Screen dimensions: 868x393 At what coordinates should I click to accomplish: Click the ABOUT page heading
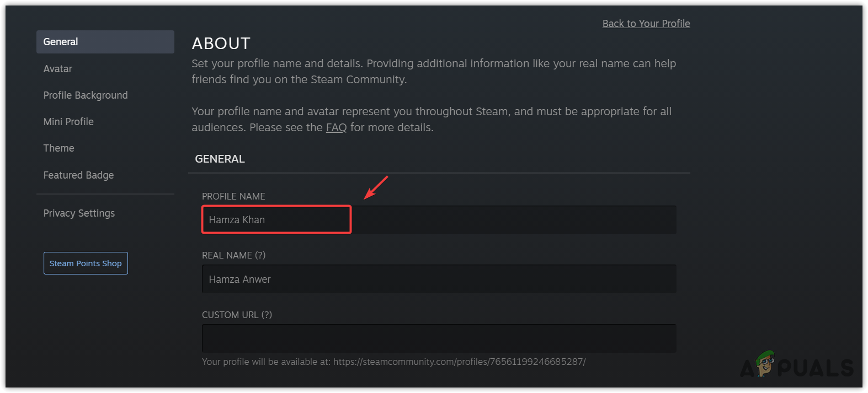[221, 44]
